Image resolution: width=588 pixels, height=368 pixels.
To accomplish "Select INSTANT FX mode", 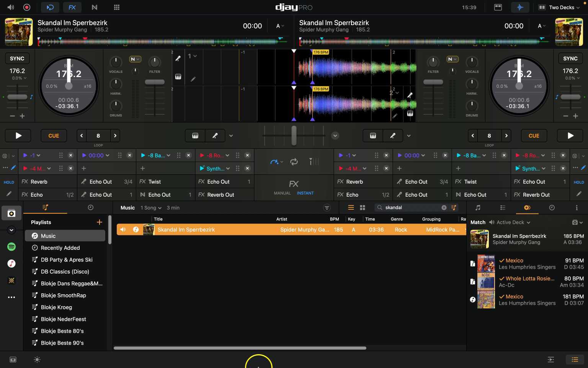I will (x=305, y=193).
